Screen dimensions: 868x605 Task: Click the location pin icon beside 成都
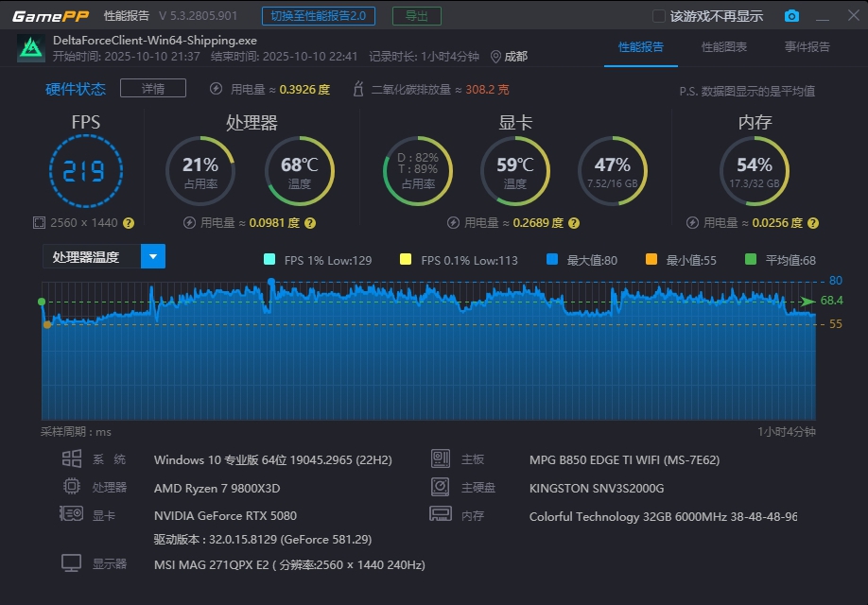[x=496, y=57]
